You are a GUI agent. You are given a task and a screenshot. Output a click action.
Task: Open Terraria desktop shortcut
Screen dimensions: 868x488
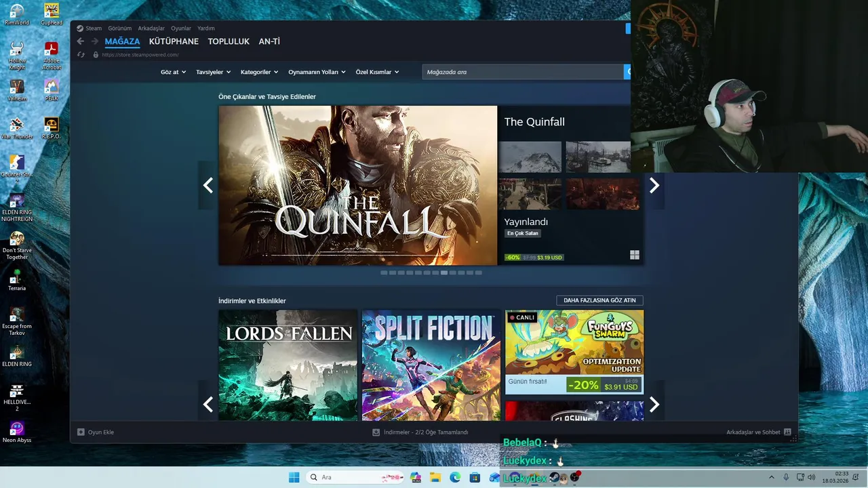[17, 280]
